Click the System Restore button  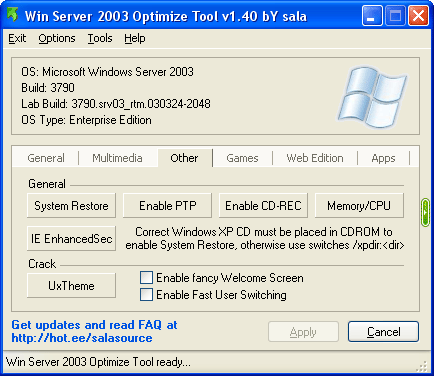(71, 205)
